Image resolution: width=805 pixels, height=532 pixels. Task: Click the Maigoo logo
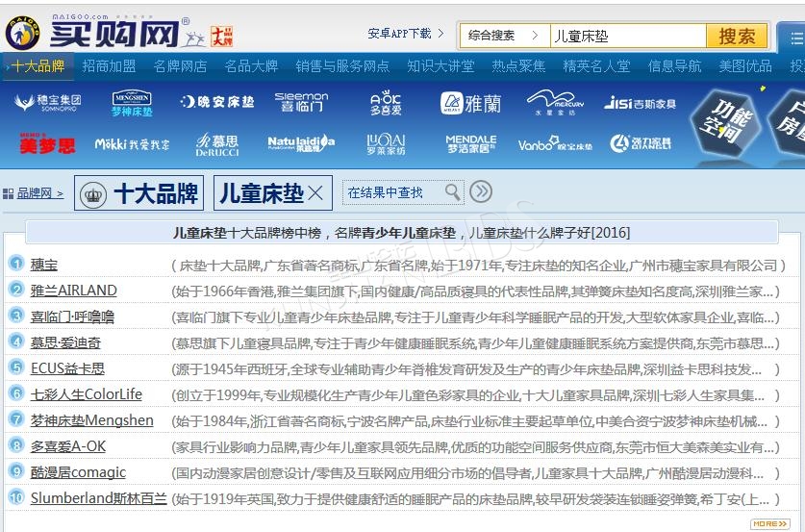tap(95, 32)
